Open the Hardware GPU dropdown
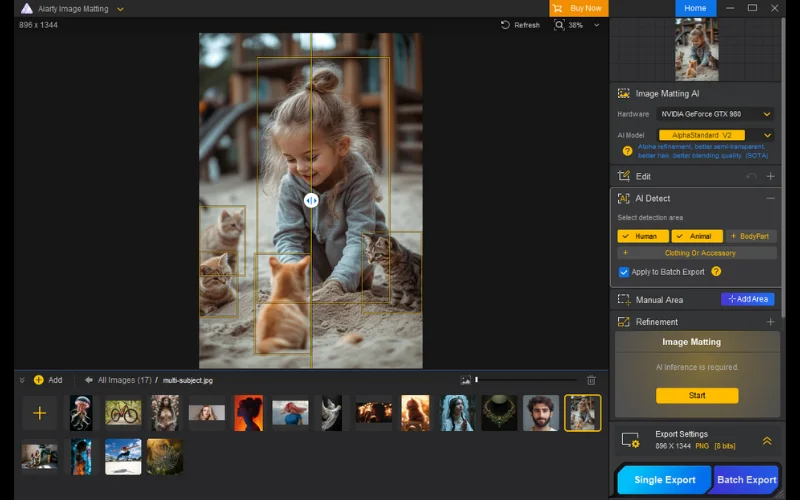This screenshot has height=500, width=800. tap(715, 114)
